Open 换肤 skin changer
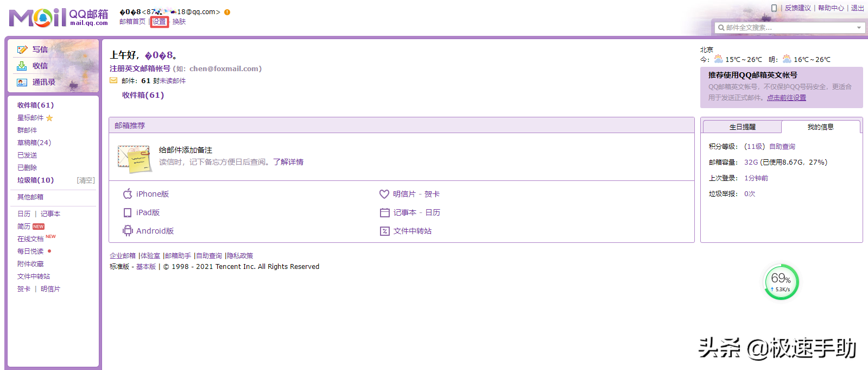The height and width of the screenshot is (370, 868). point(179,22)
